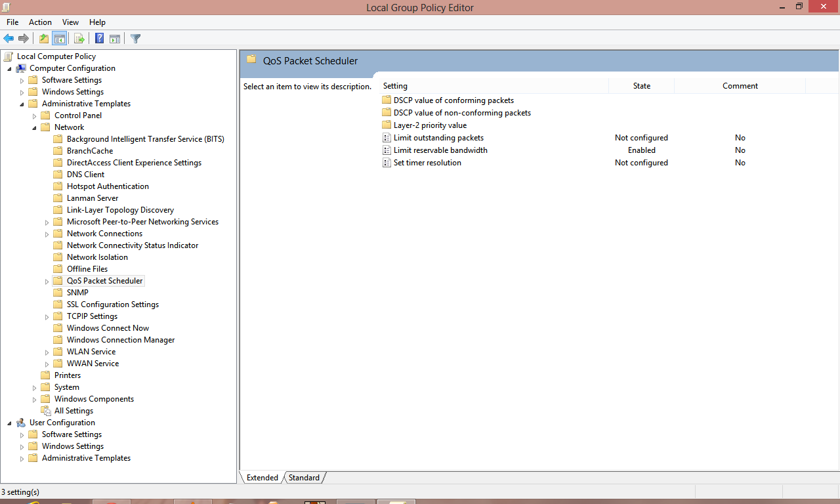Click the 3 setting(s) status bar text
The image size is (840, 504).
tap(20, 492)
